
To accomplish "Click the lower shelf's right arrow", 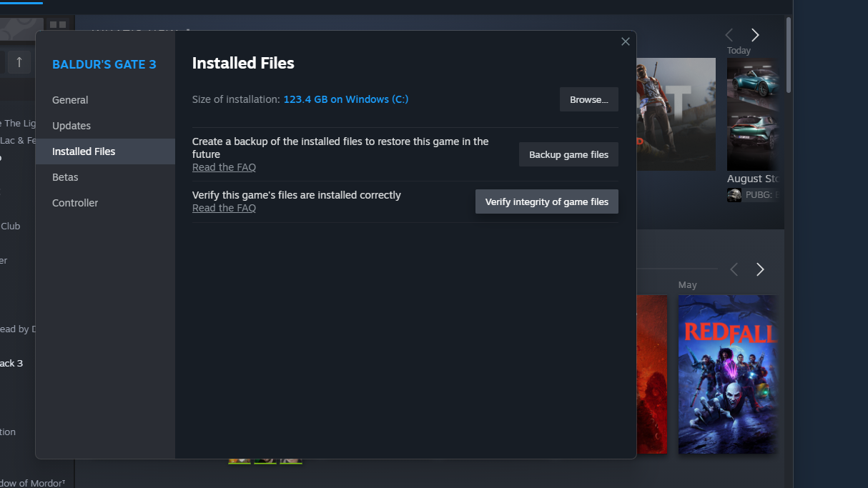I will pyautogui.click(x=760, y=269).
